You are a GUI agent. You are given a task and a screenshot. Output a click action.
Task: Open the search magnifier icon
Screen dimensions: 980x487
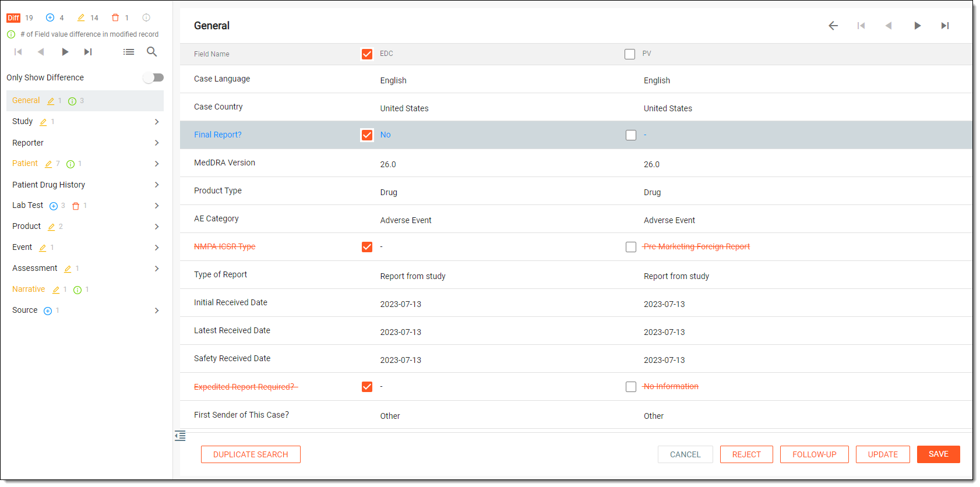click(151, 52)
